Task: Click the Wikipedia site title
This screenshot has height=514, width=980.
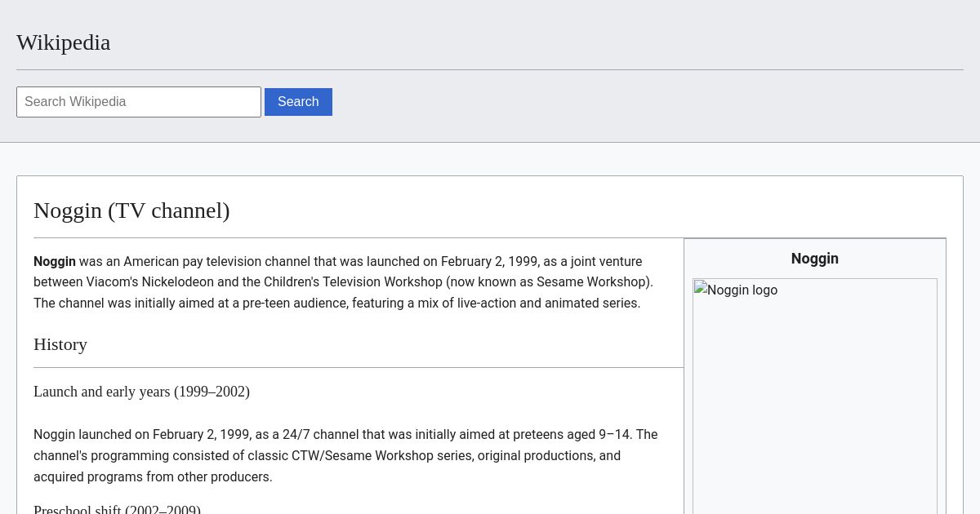Action: 64,42
